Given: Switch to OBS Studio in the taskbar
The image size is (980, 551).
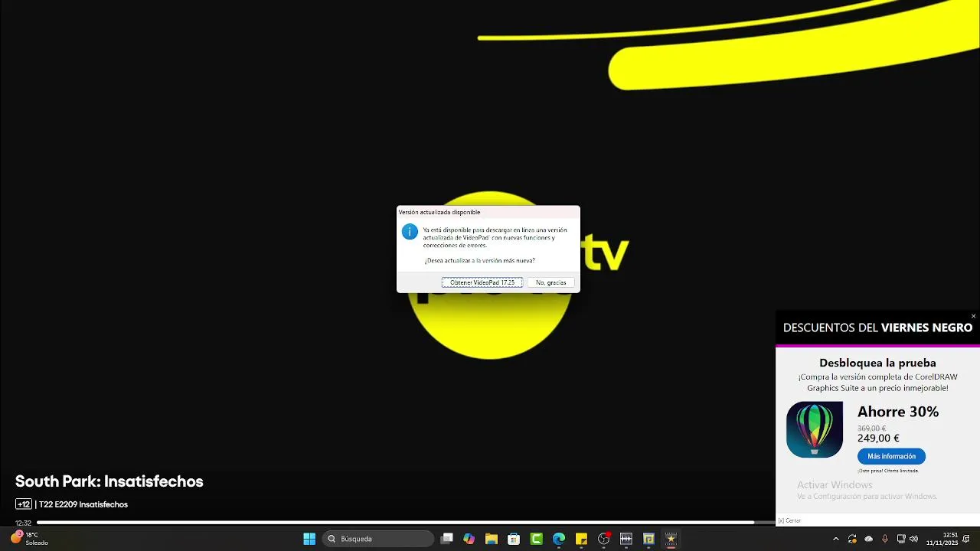Looking at the screenshot, I should (604, 539).
